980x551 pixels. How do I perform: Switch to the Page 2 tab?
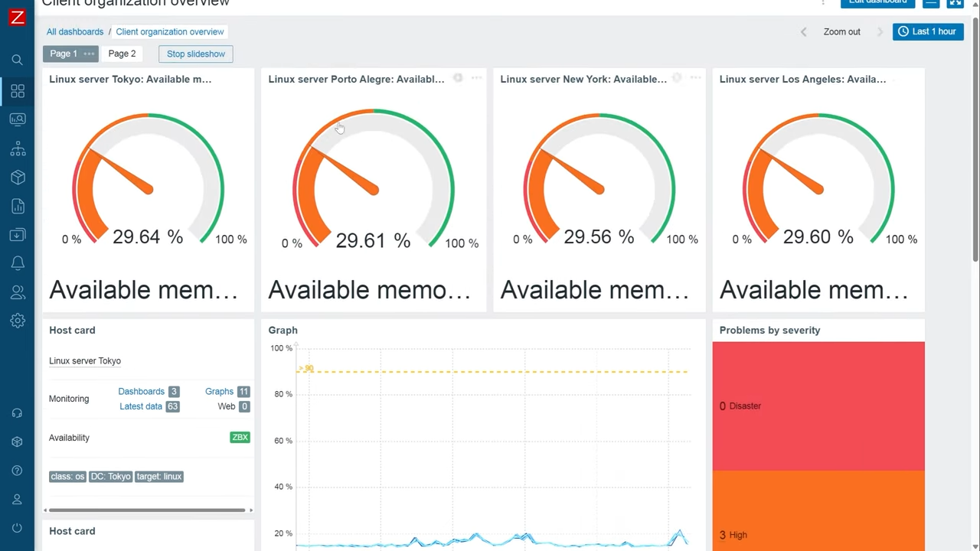click(x=122, y=54)
